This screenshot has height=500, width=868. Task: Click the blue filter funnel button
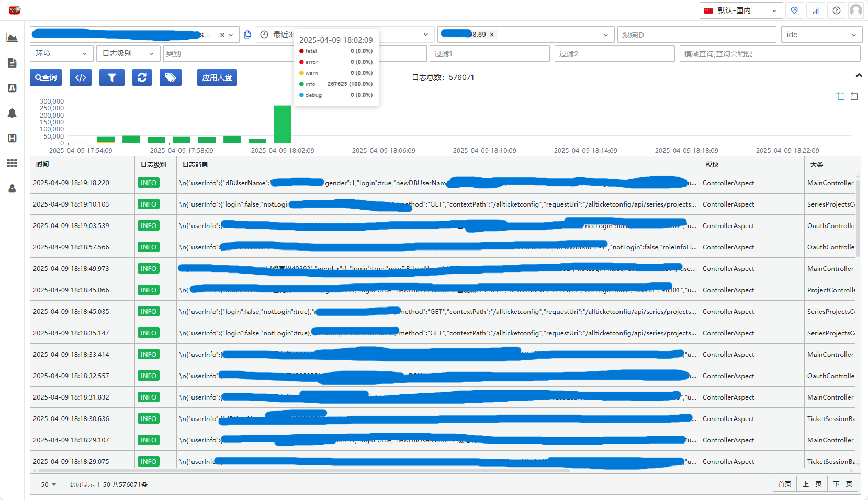tap(112, 77)
